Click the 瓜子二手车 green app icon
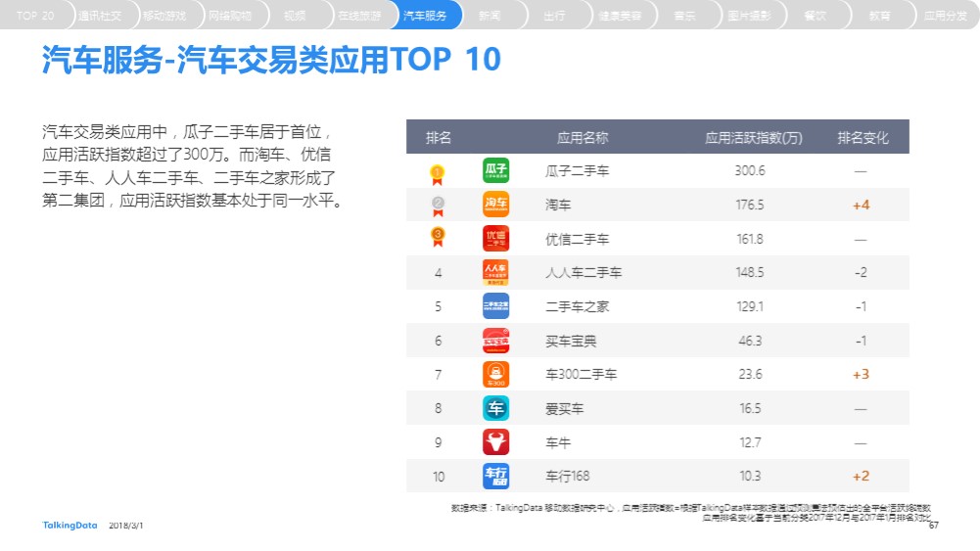Viewport: 980px width, 551px height. point(495,170)
